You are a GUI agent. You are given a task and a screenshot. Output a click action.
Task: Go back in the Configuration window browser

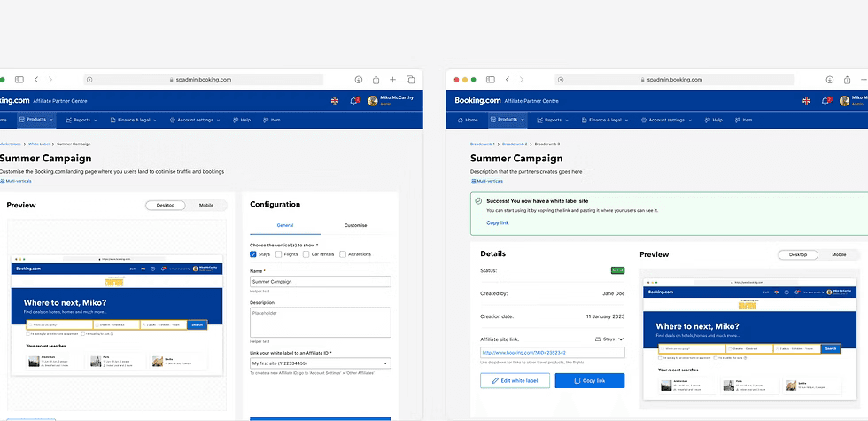tap(36, 80)
